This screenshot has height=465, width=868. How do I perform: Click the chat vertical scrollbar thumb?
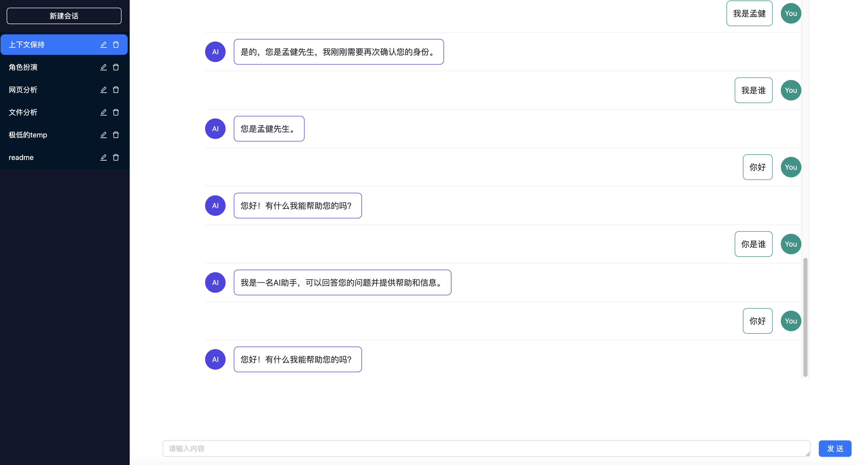pyautogui.click(x=805, y=317)
